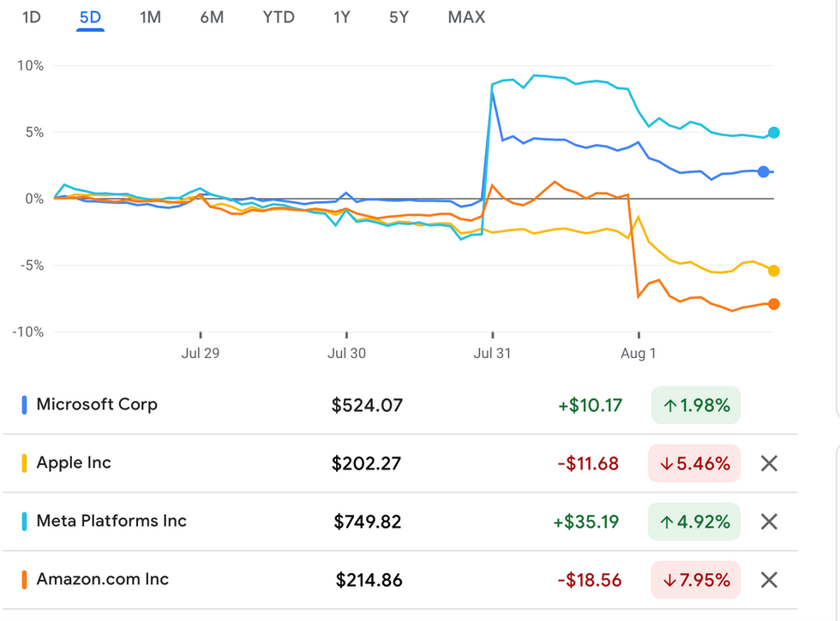Select the 1D time range tab
The height and width of the screenshot is (621, 840).
pyautogui.click(x=31, y=17)
